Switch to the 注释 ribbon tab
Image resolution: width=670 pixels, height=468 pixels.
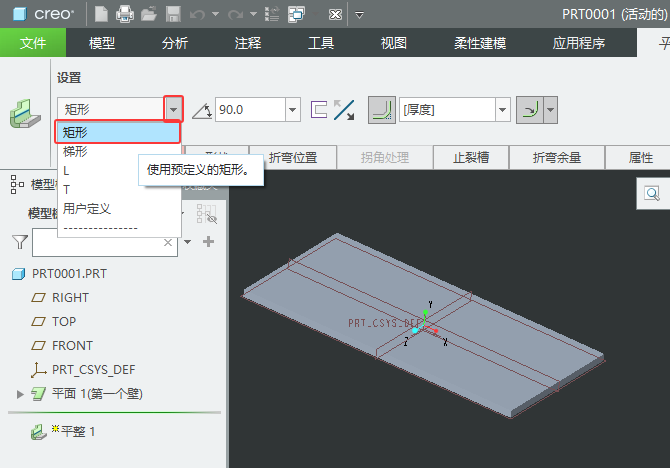[247, 43]
